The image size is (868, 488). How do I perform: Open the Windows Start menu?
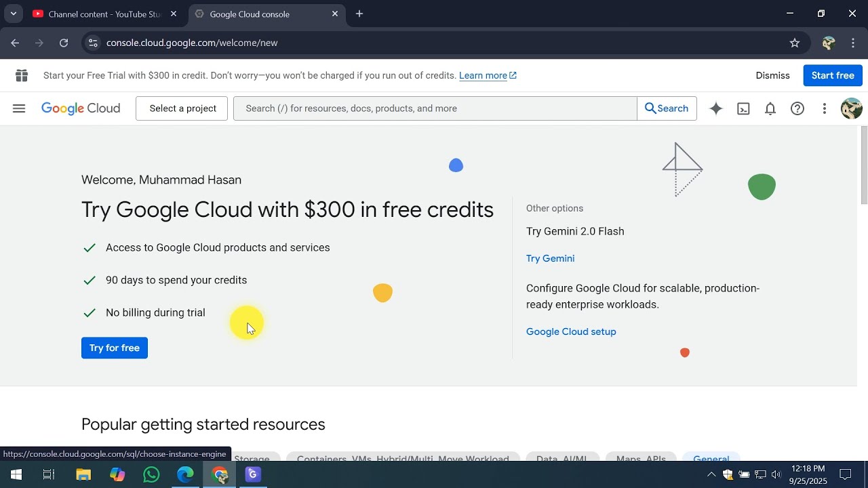[16, 474]
